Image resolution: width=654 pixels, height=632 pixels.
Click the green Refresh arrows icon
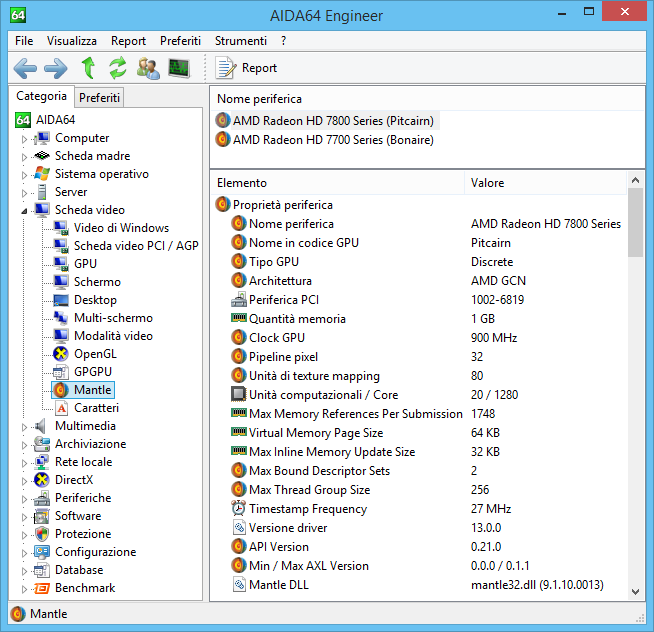(118, 68)
